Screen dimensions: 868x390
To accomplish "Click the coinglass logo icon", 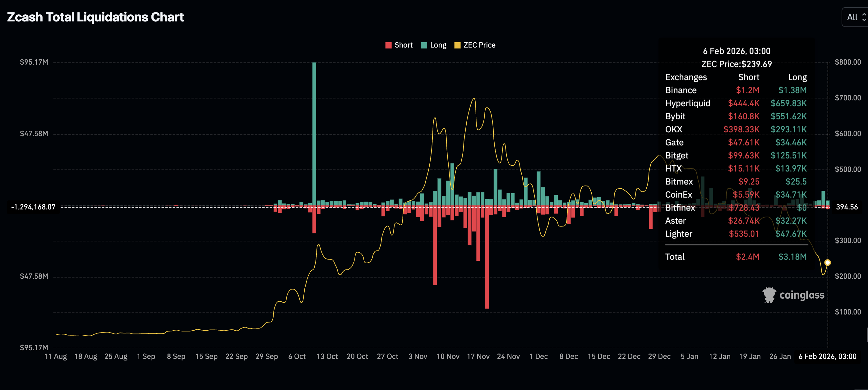I will pos(769,295).
